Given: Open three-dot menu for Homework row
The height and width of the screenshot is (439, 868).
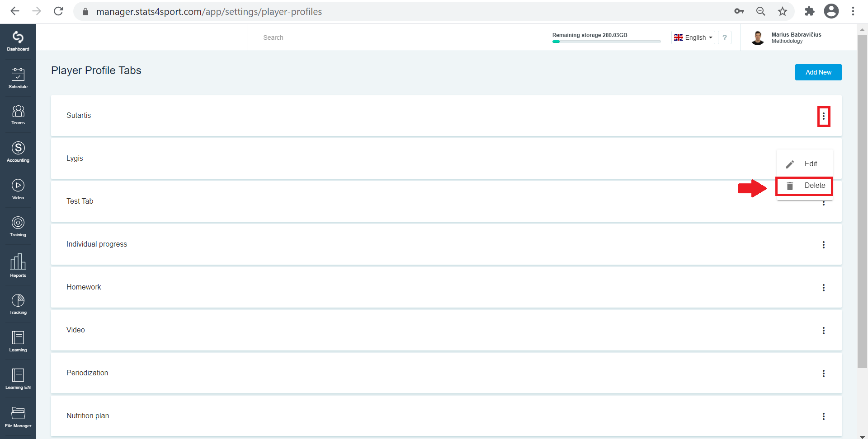Looking at the screenshot, I should tap(824, 288).
